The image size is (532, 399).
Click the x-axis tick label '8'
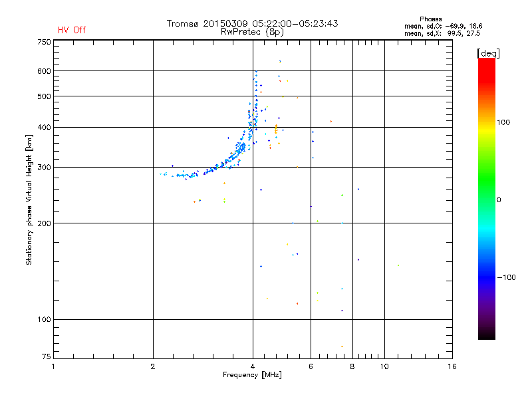352,366
